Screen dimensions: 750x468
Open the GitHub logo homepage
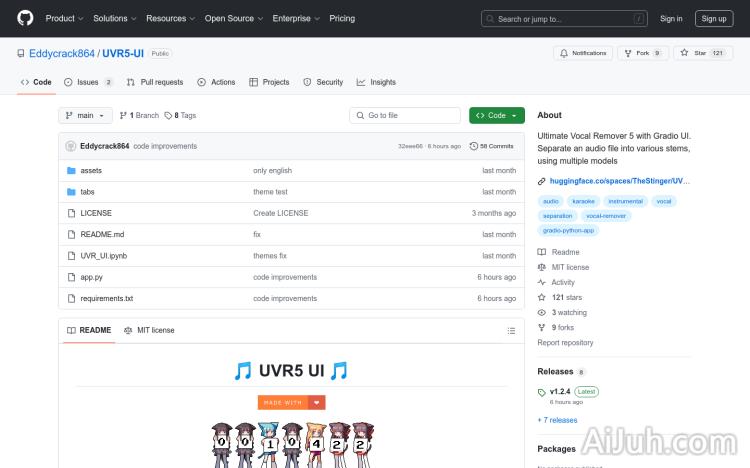click(x=25, y=18)
